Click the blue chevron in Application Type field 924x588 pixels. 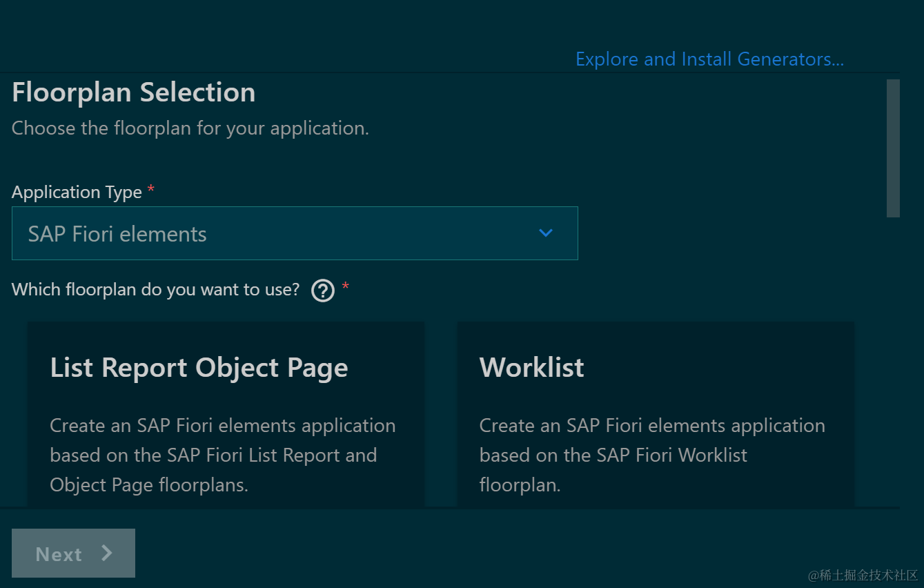[x=546, y=233]
